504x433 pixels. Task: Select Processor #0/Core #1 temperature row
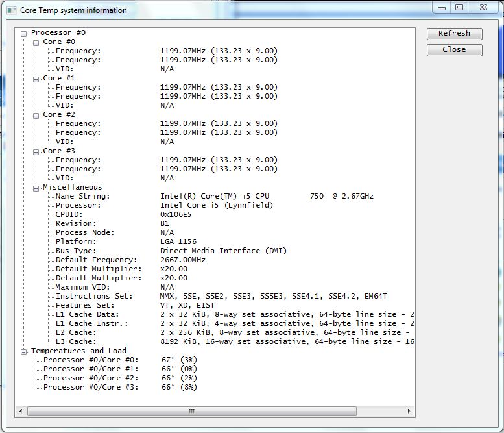point(120,369)
